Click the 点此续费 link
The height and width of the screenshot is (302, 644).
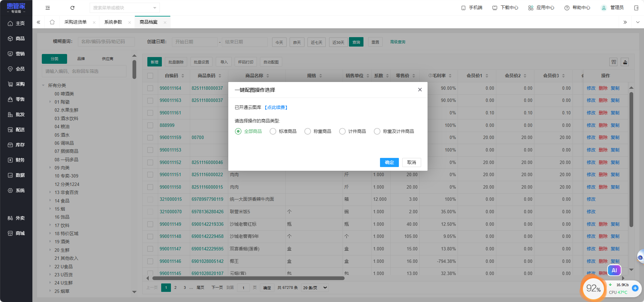(276, 107)
